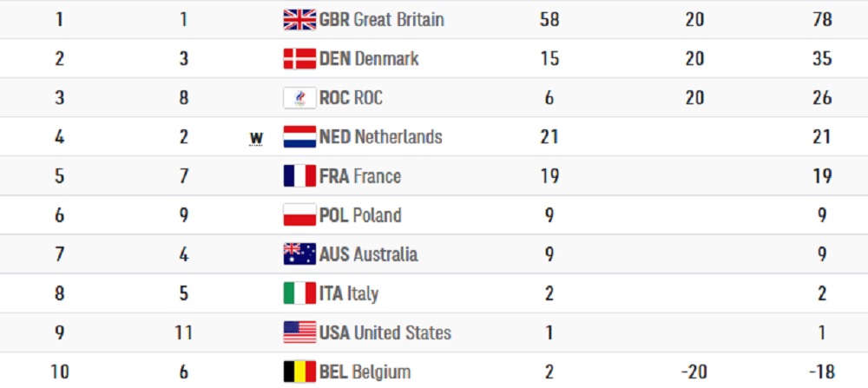This screenshot has width=868, height=388.
Task: Click the Netherlands flag icon
Action: click(x=299, y=137)
